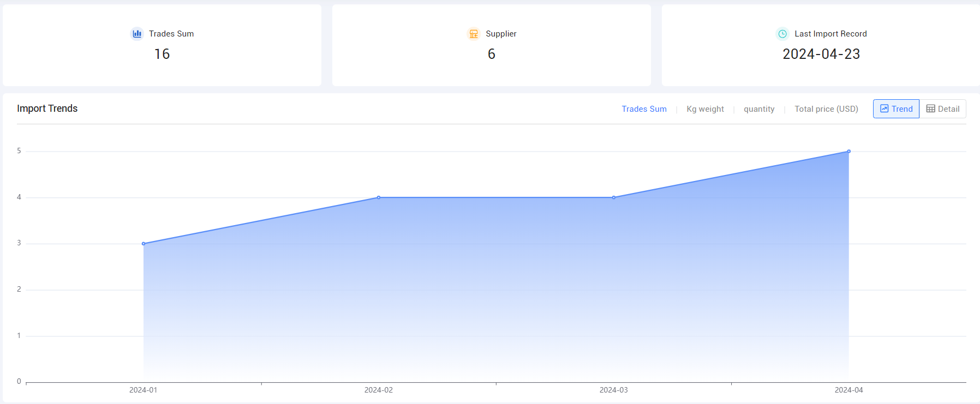Click the 2024-01 data point on chart
The width and height of the screenshot is (980, 404).
tap(144, 244)
